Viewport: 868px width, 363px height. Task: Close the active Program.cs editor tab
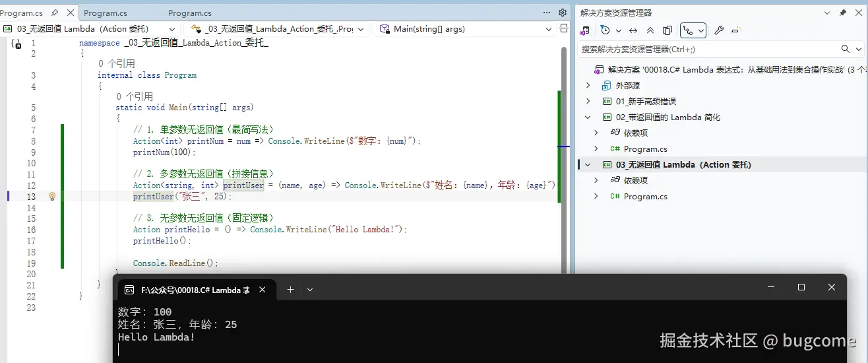tap(71, 13)
